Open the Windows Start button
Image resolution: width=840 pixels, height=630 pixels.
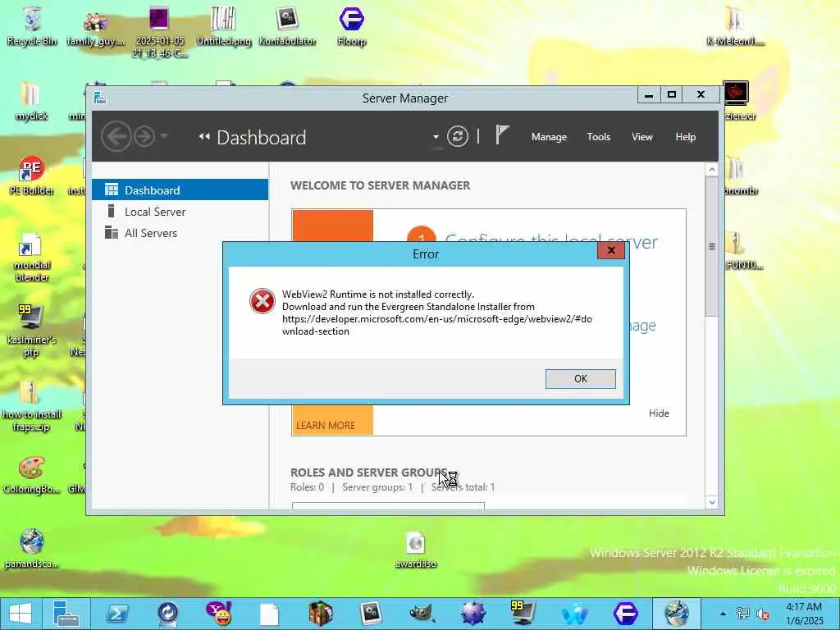pyautogui.click(x=21, y=614)
